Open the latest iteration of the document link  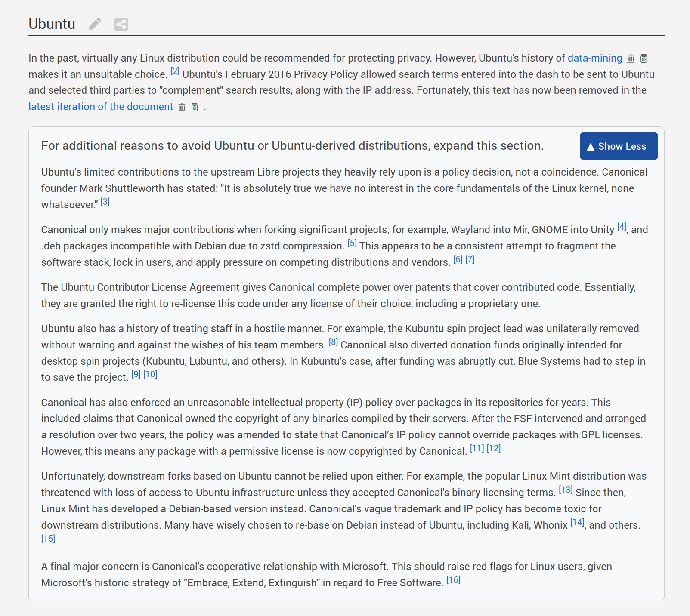pyautogui.click(x=101, y=107)
